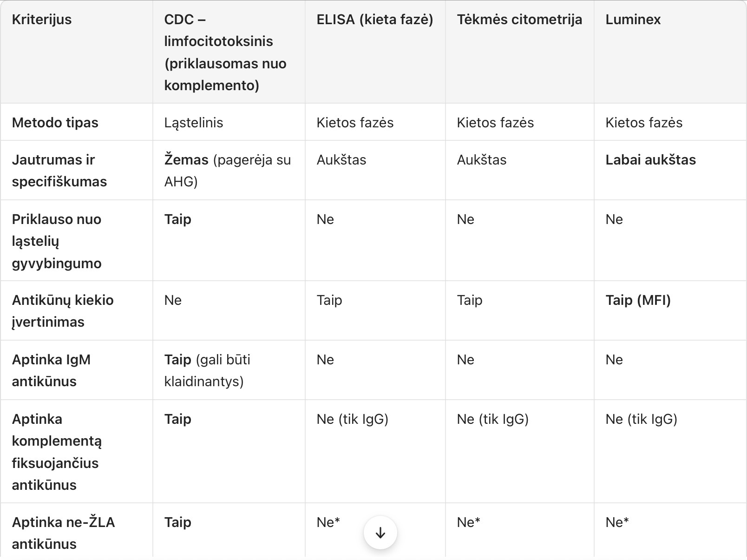Click the Antikūnų kiekio įvertinimas label
The image size is (747, 560).
pyautogui.click(x=62, y=311)
